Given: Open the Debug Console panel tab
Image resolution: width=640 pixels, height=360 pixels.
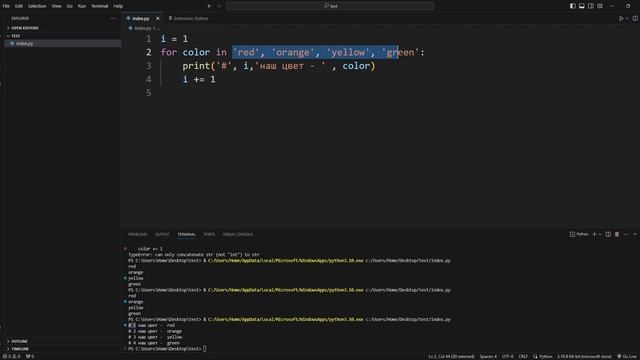Looking at the screenshot, I should [238, 235].
